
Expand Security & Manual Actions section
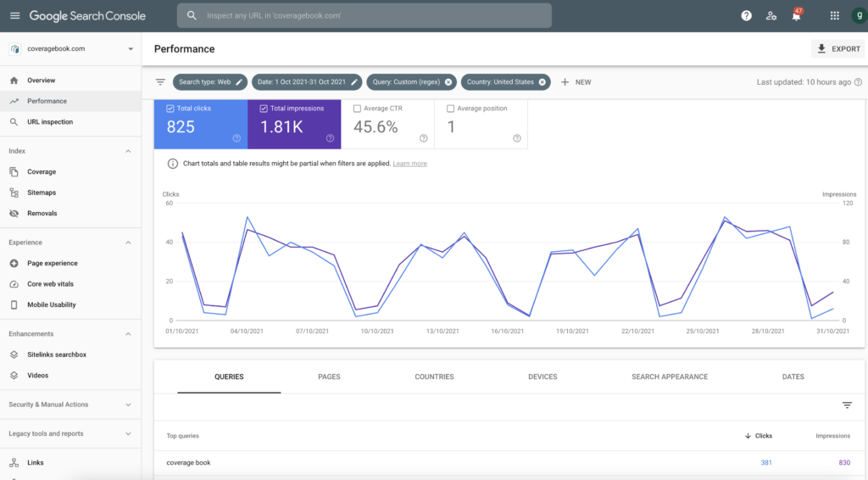tap(128, 405)
